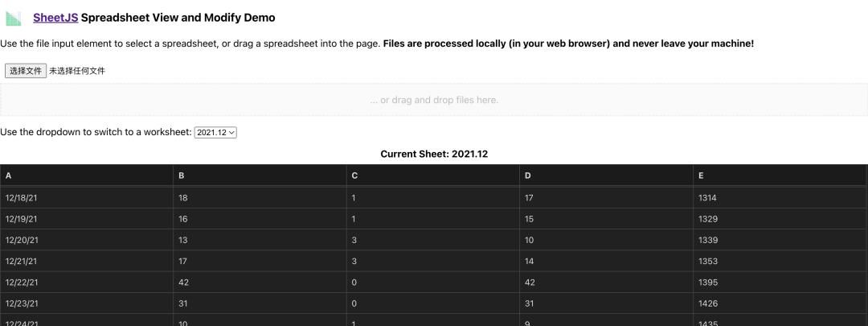Click the cell containing date 12/19/21
The height and width of the screenshot is (326, 868).
[x=87, y=219]
